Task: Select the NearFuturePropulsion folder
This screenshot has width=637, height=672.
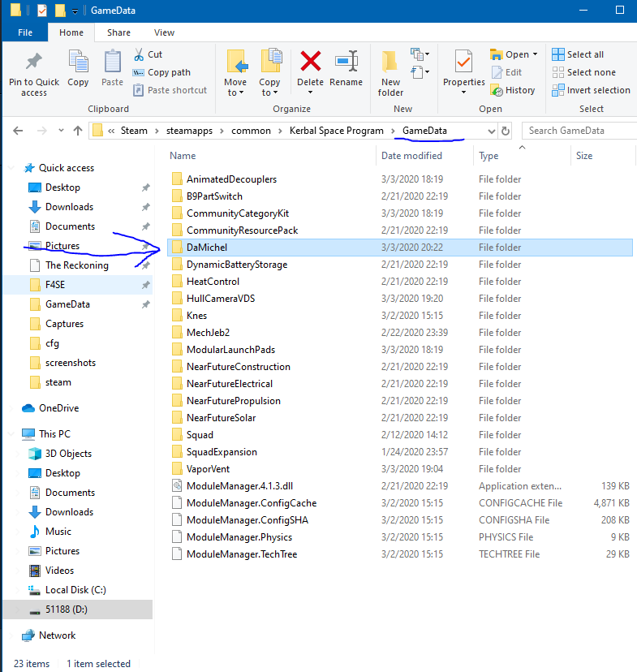Action: (234, 401)
